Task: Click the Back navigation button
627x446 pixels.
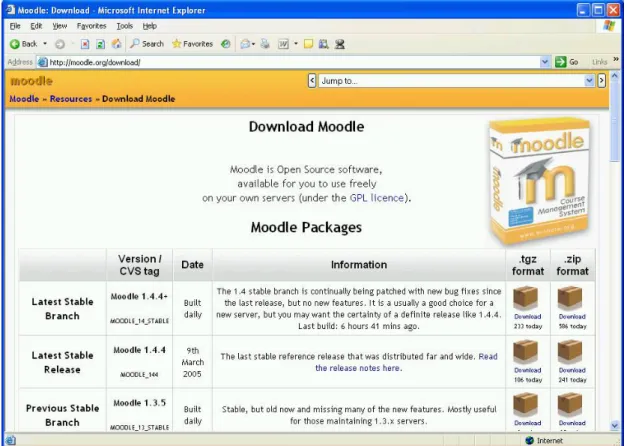Action: coord(24,44)
